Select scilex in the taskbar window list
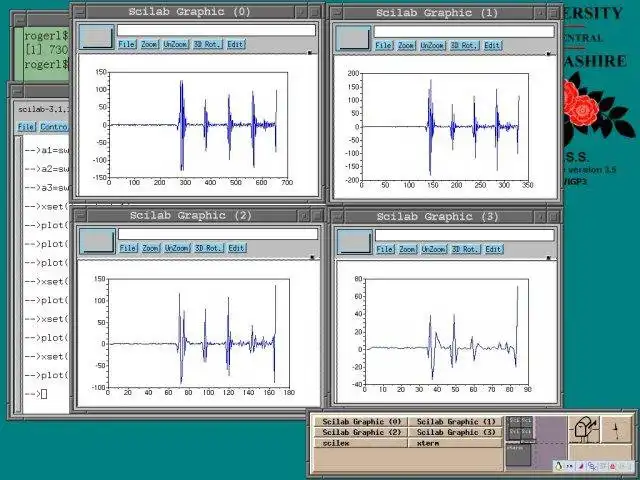The image size is (640, 480). (x=361, y=443)
